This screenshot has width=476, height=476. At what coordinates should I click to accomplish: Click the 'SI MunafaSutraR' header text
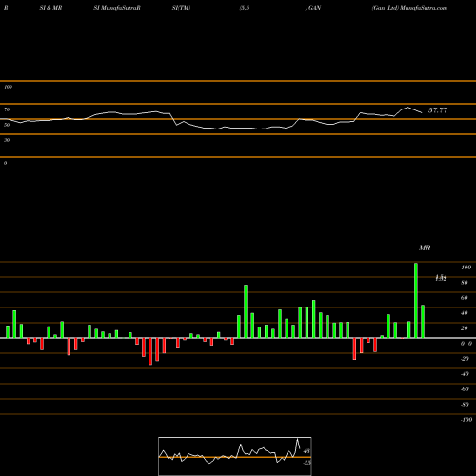[117, 8]
